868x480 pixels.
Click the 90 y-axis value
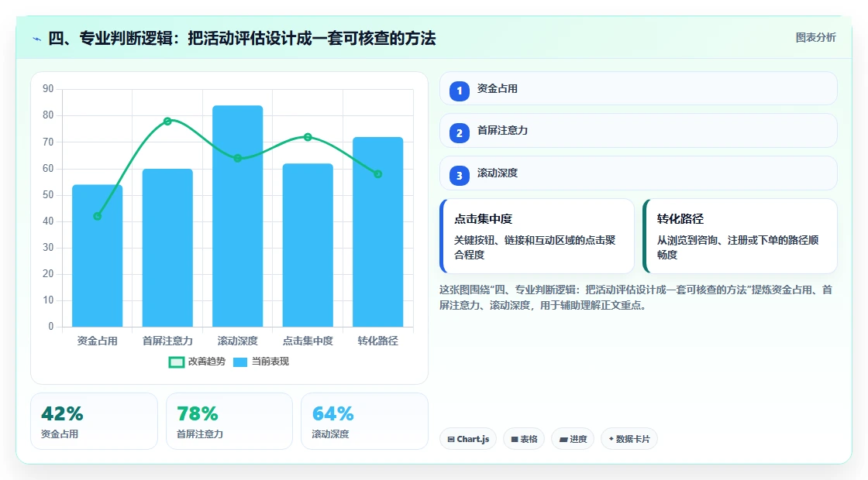click(x=48, y=89)
